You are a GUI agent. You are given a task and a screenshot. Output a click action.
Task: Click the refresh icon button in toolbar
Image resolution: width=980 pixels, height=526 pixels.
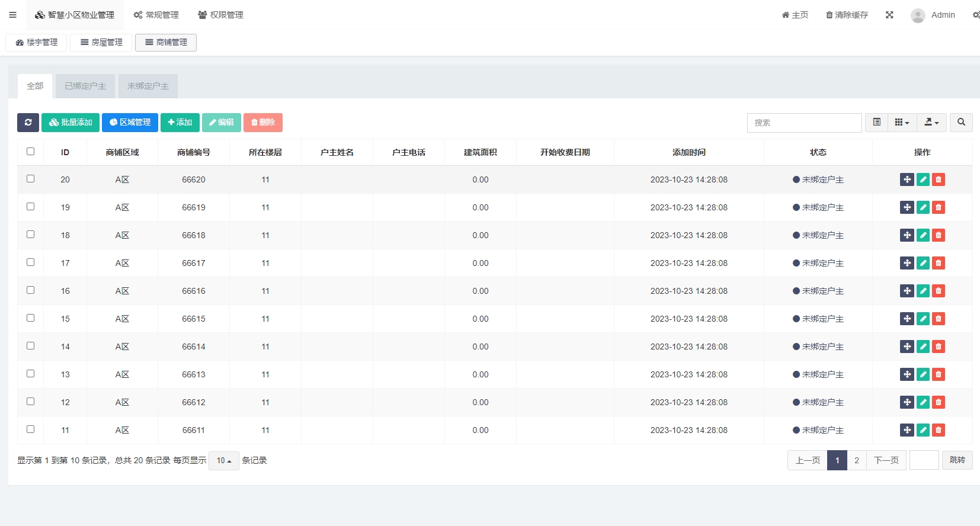(28, 123)
